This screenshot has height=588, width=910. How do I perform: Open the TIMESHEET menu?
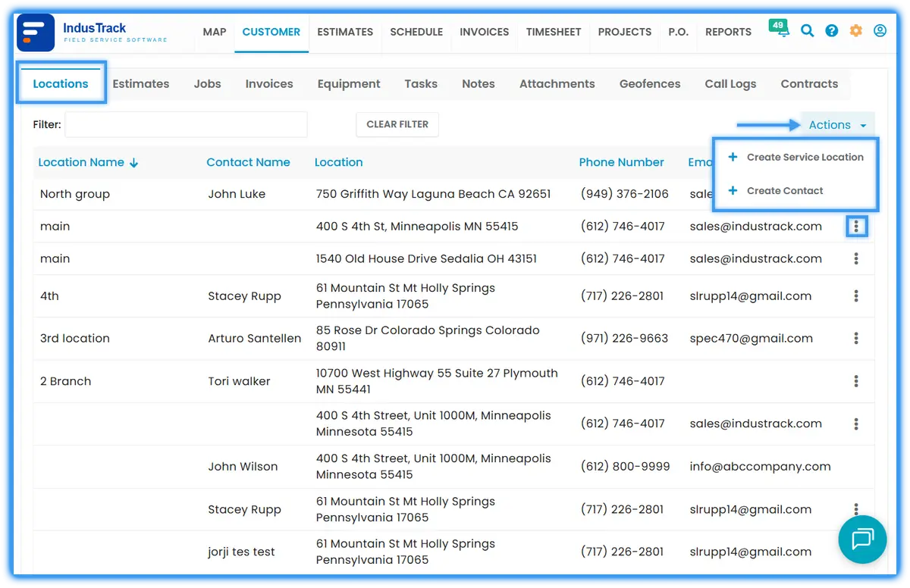554,32
